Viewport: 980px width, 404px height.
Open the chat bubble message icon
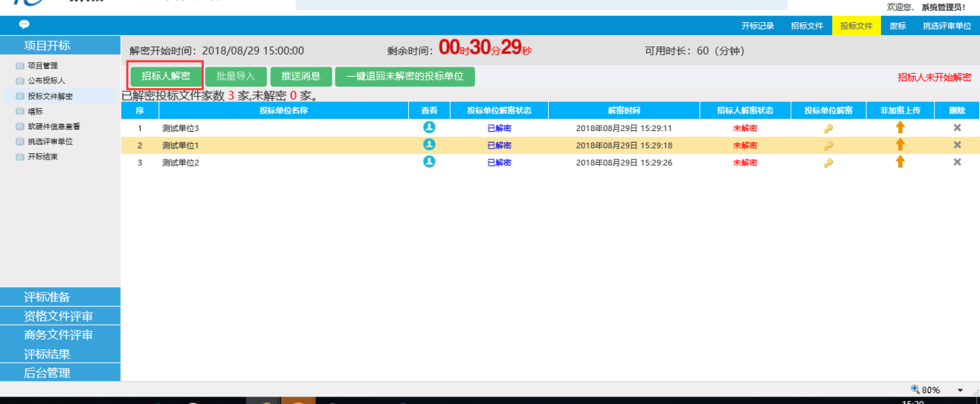point(24,25)
